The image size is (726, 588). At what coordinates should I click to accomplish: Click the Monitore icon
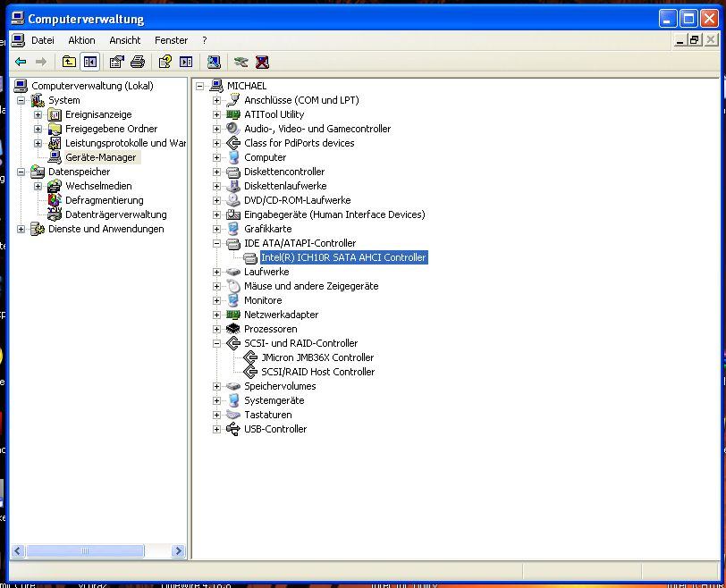point(233,299)
